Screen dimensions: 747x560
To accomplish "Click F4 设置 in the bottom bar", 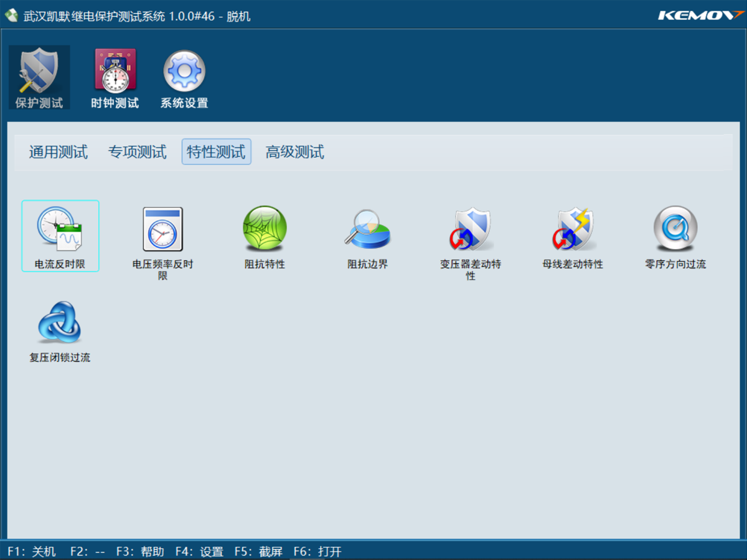I will pos(199,551).
